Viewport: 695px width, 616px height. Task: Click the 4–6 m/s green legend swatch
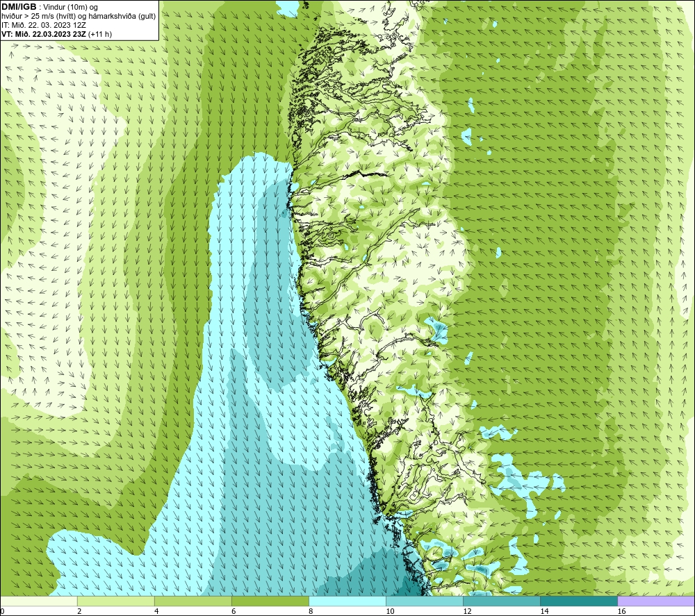coord(193,601)
